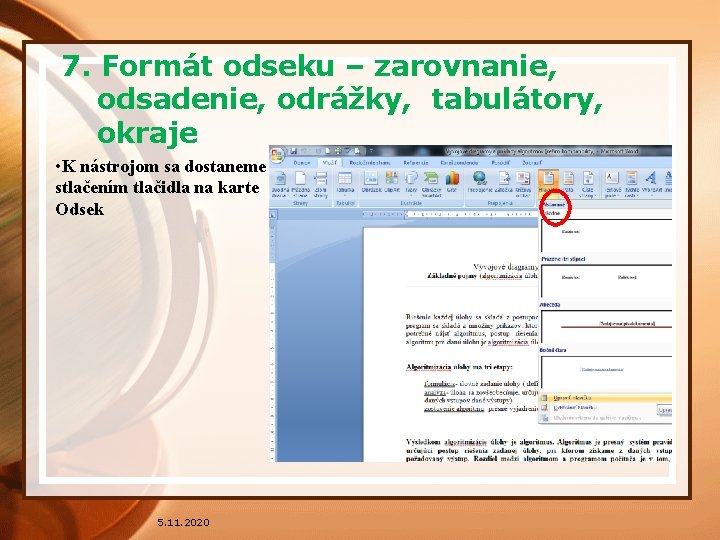Switch to the Zobraziť tab
Viewport: 720px width, 540px height.
coord(532,163)
